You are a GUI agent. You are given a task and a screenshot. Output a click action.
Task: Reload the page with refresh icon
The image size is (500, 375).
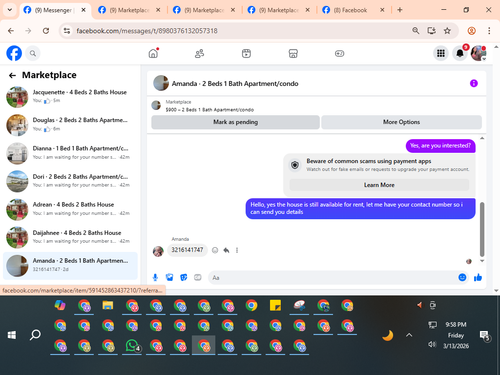tap(46, 31)
